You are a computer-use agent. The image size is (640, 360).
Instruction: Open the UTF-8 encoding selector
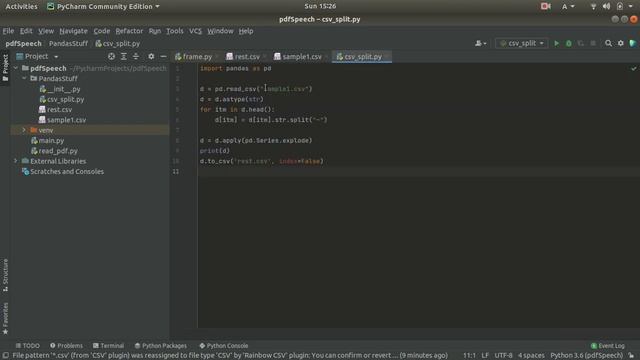(x=503, y=356)
